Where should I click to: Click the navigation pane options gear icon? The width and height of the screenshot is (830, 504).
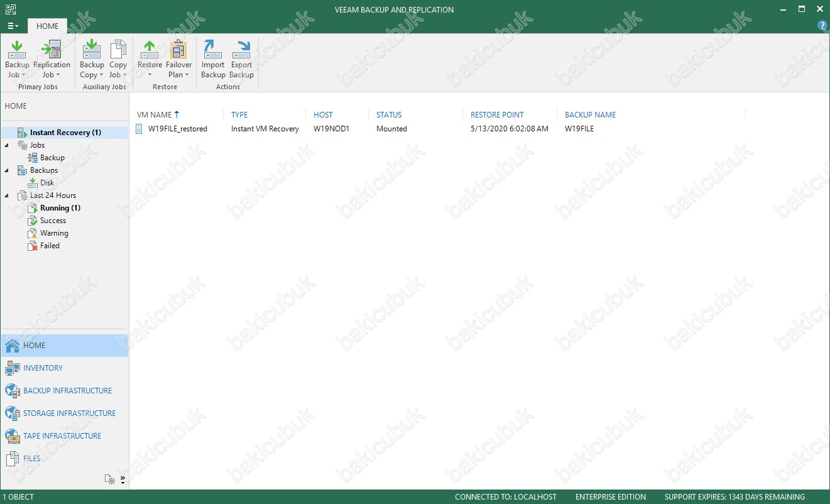(110, 479)
